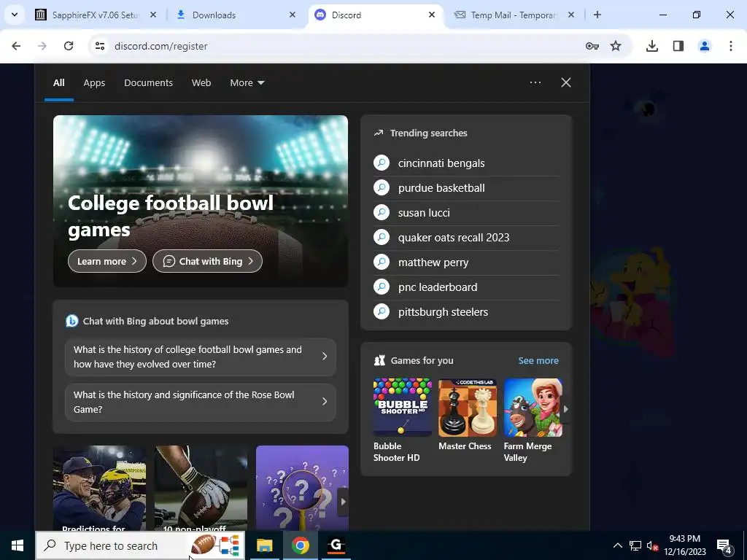Open the clock showing 9:43 PM
The image size is (747, 560).
point(685,545)
